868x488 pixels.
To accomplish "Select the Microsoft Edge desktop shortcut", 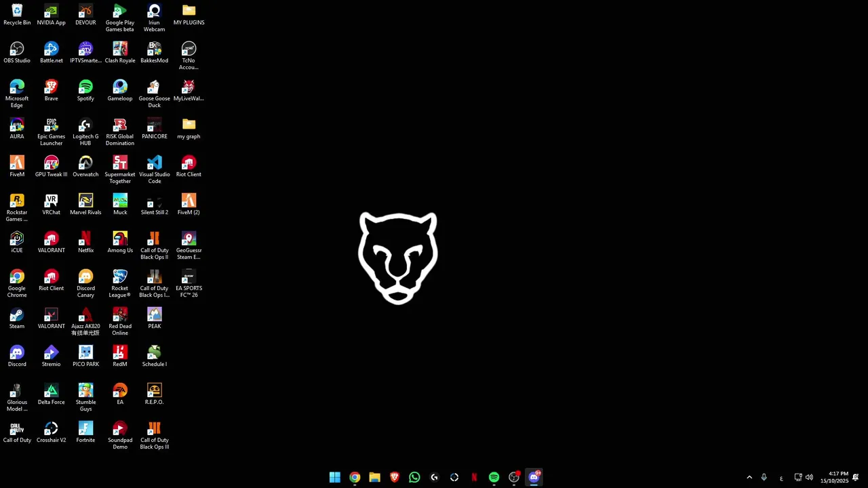I will [17, 94].
